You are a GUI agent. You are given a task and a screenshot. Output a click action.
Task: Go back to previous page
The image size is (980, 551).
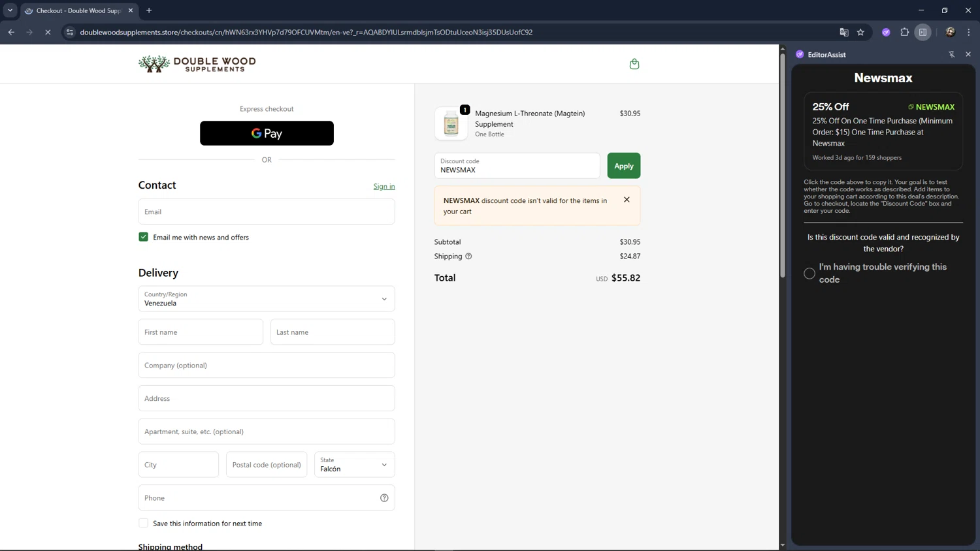tap(11, 32)
